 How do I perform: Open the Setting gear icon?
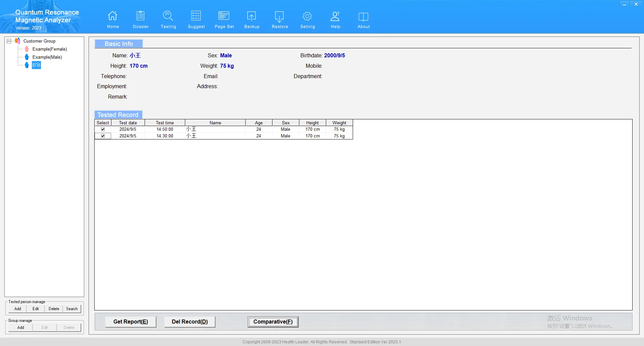[x=307, y=16]
